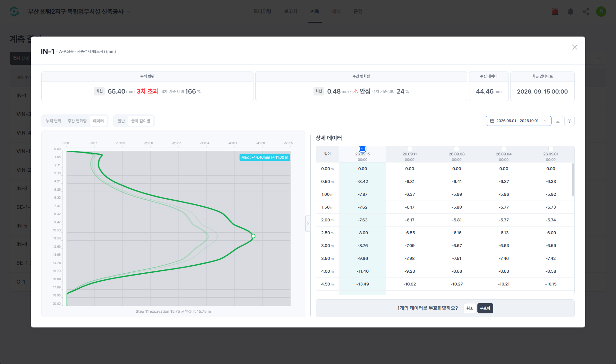This screenshot has width=616, height=364.
Task: Click the 깊이 column header
Action: pos(327,154)
